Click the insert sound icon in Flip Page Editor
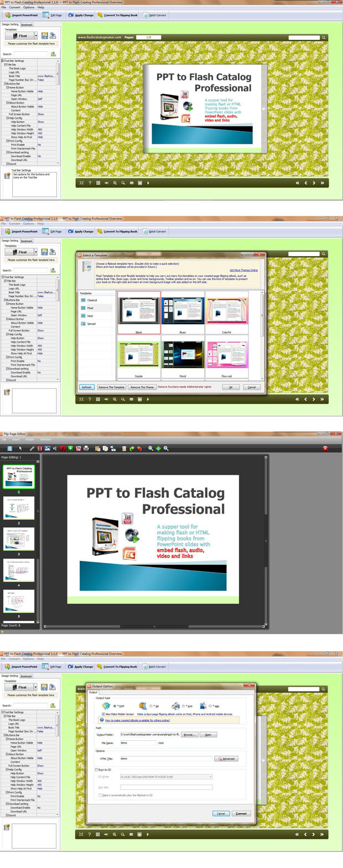The width and height of the screenshot is (343, 868). point(55,448)
